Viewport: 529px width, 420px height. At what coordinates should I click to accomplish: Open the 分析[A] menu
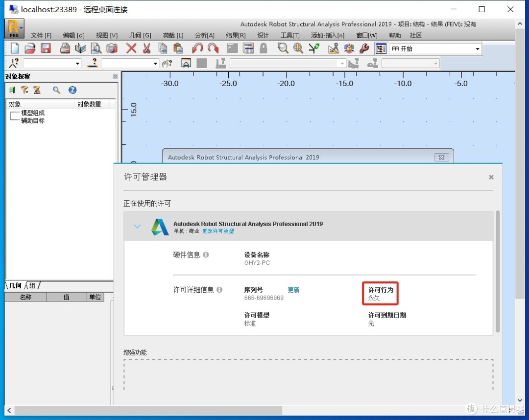[x=204, y=35]
